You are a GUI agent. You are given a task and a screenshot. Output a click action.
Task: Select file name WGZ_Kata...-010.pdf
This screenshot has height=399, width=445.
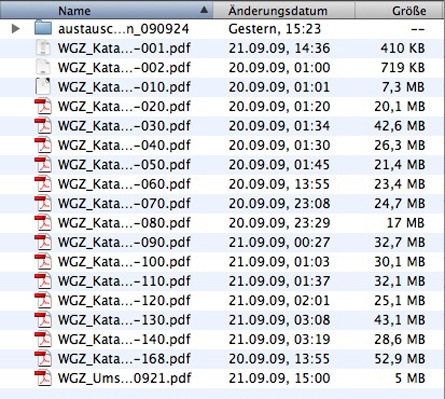124,87
